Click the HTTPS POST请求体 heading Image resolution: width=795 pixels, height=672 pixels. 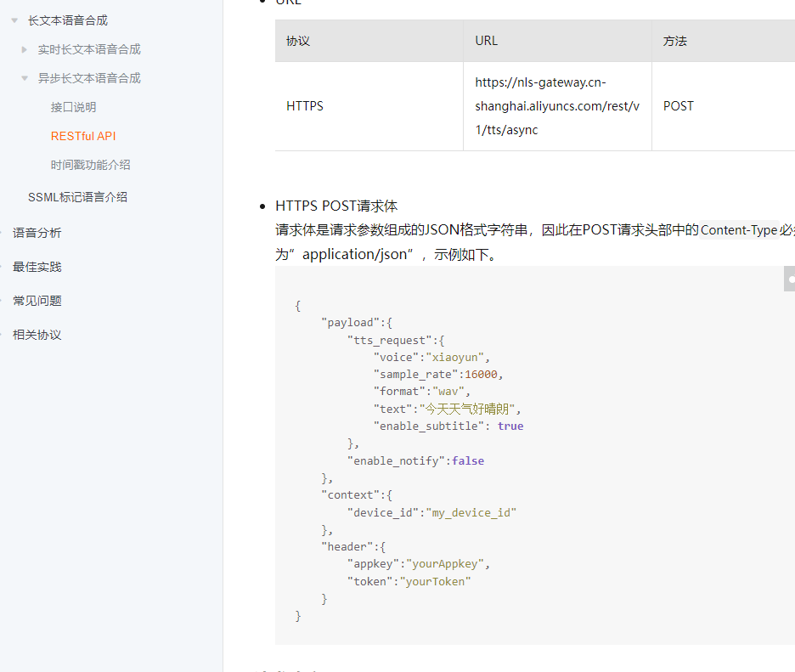coord(336,206)
